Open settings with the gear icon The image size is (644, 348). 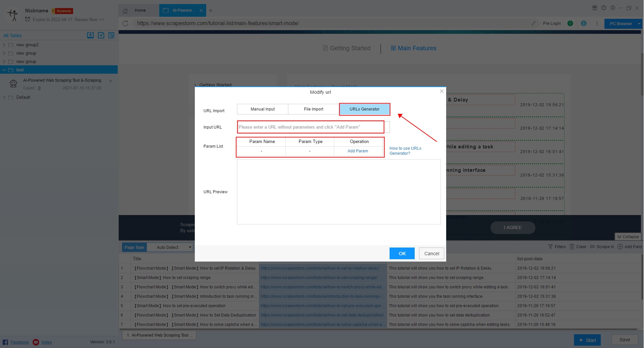(613, 8)
